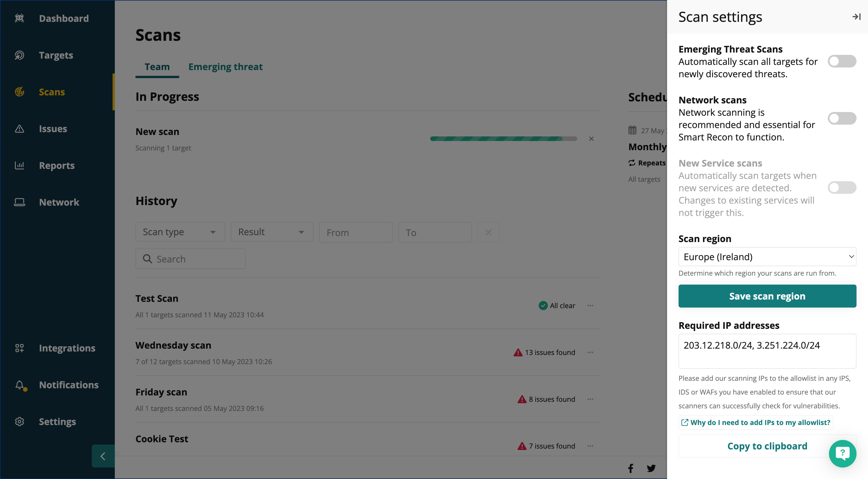
Task: Click the Settings gear icon in sidebar
Action: [20, 421]
